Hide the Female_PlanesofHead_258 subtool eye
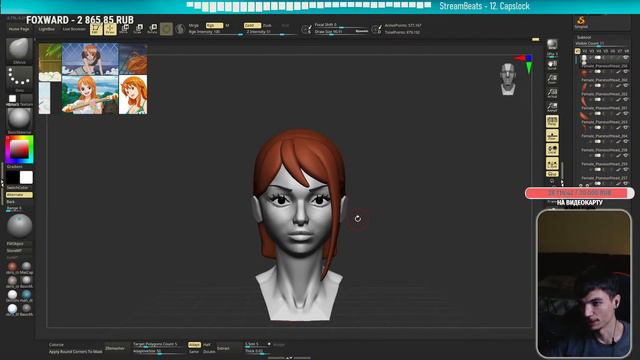The width and height of the screenshot is (640, 360). [x=625, y=156]
